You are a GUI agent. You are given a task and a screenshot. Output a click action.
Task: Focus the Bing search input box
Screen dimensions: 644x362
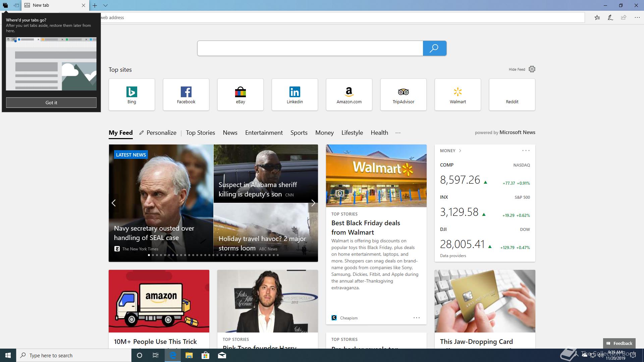pyautogui.click(x=310, y=48)
